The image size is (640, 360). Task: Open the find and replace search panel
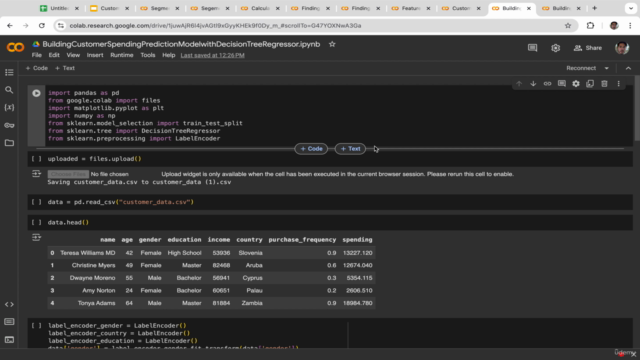point(9,90)
